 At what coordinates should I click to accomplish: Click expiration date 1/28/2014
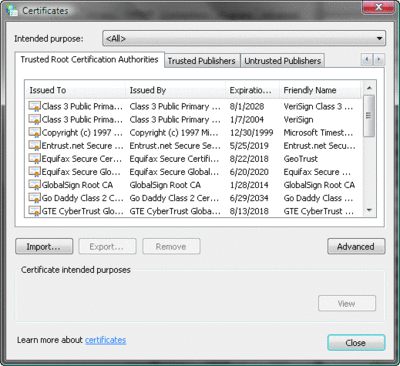249,185
